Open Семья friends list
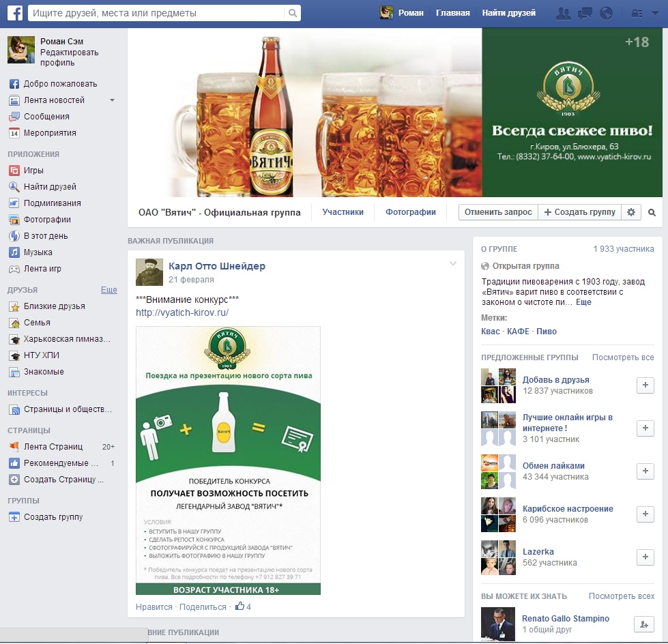Viewport: 668px width, 644px height. coord(30,323)
